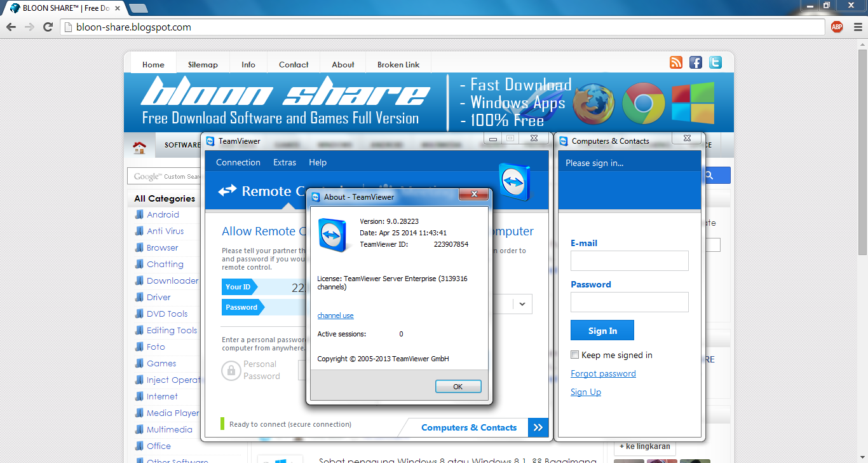Go back in Chrome
The width and height of the screenshot is (868, 463).
tap(11, 27)
